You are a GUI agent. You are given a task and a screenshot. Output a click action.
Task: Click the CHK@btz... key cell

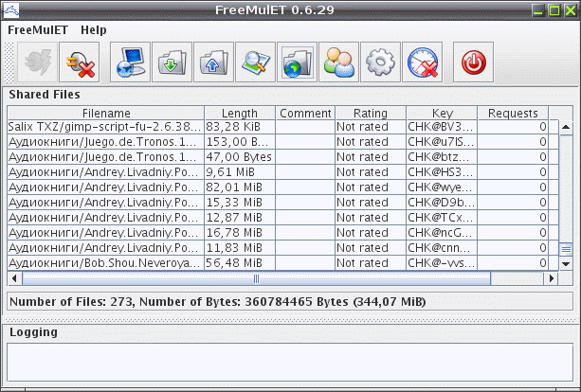tap(442, 157)
